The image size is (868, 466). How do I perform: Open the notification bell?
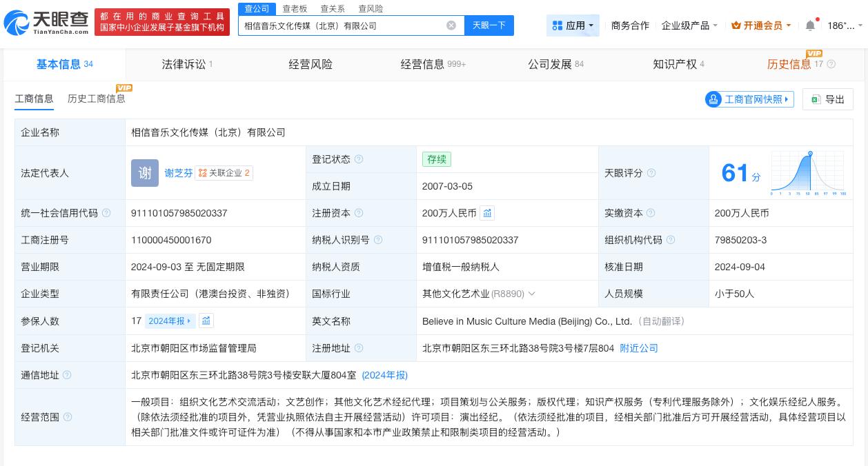point(810,26)
